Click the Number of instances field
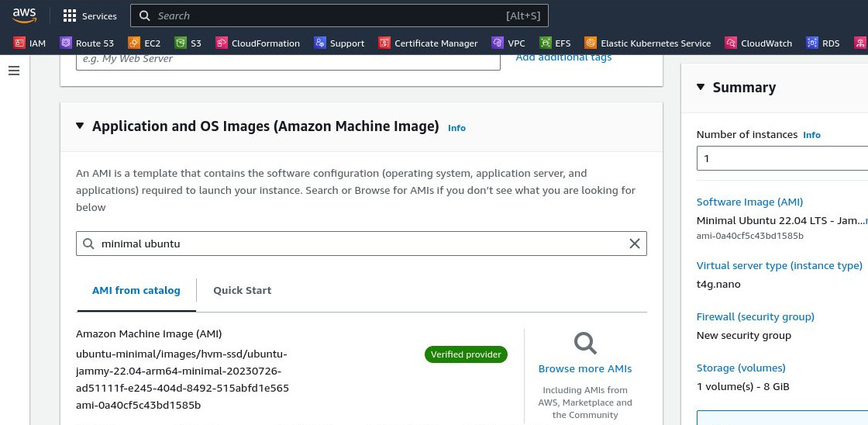 tap(782, 158)
